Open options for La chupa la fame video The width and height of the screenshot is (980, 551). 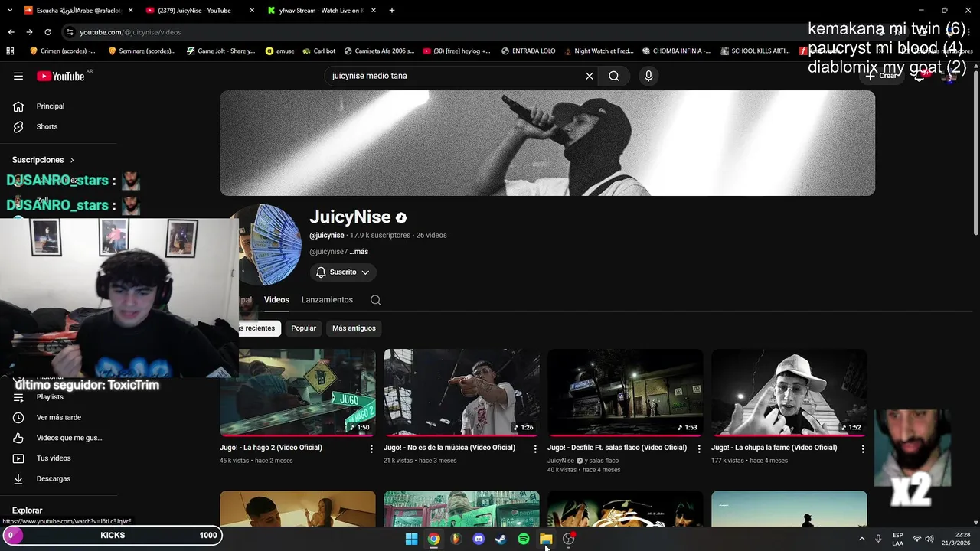[x=863, y=449]
